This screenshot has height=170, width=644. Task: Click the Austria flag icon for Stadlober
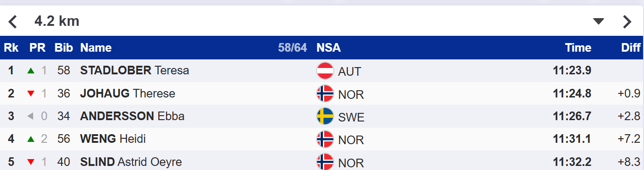coord(325,71)
